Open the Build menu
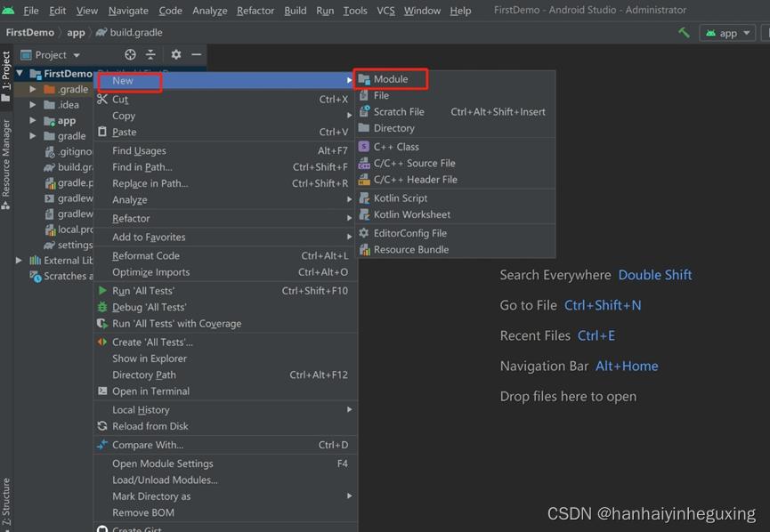Image resolution: width=770 pixels, height=532 pixels. [296, 11]
